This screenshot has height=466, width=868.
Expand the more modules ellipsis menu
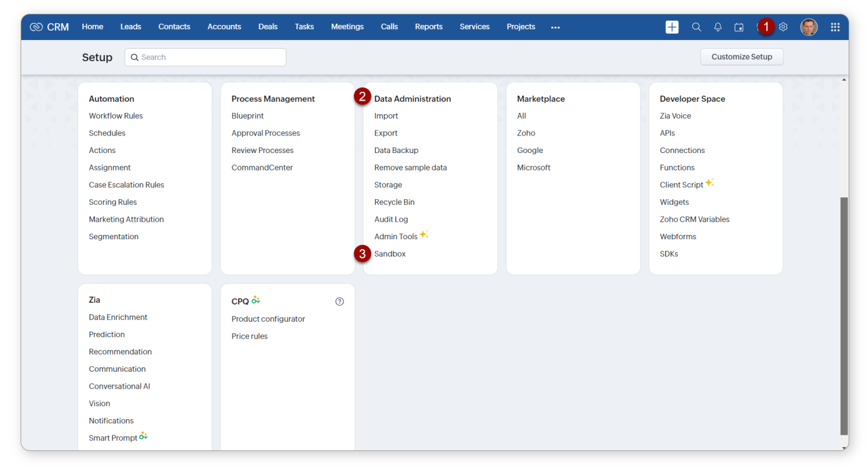click(x=555, y=27)
